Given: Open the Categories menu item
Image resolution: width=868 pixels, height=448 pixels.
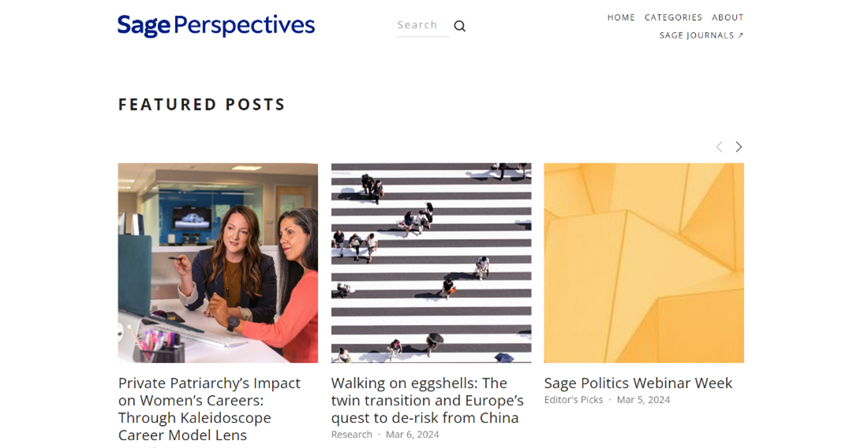Looking at the screenshot, I should [673, 17].
